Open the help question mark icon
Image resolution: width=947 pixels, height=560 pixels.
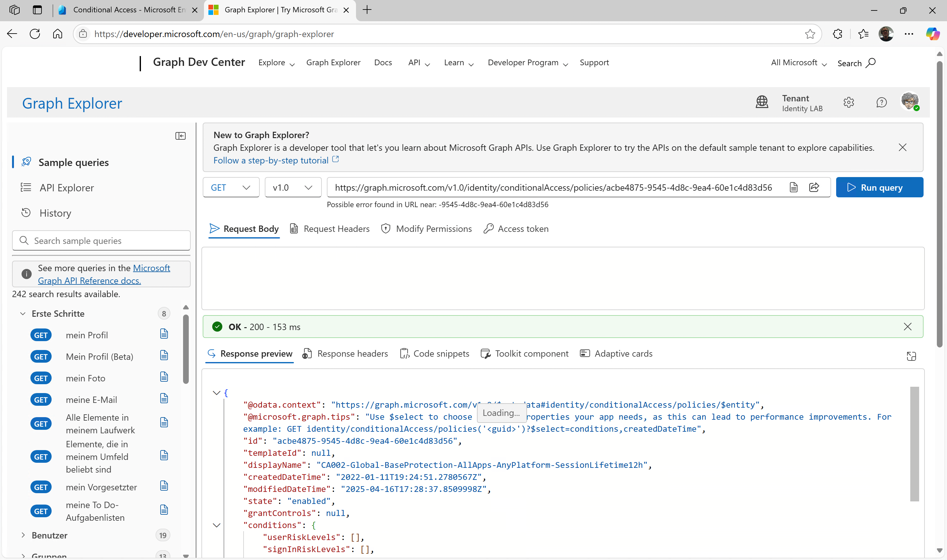tap(881, 102)
